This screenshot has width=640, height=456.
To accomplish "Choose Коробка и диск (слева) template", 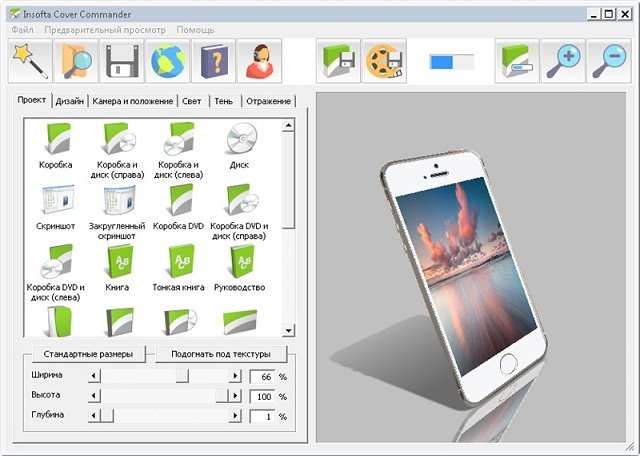I will click(178, 151).
